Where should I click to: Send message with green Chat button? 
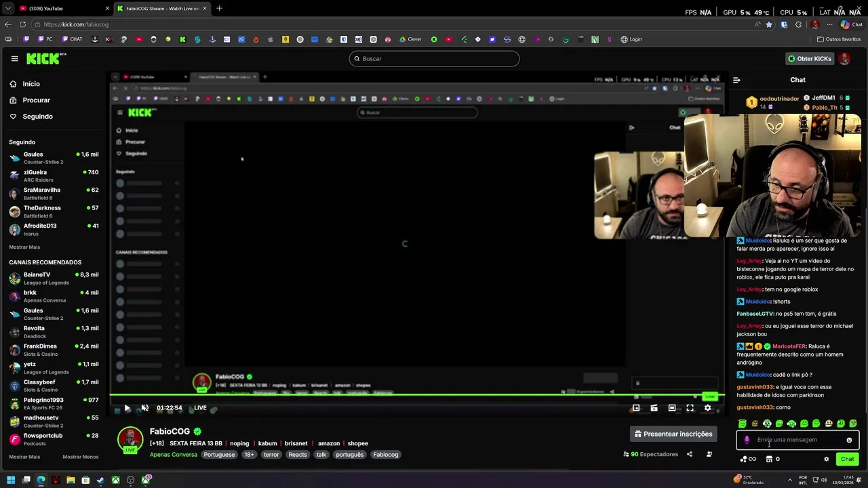click(848, 460)
